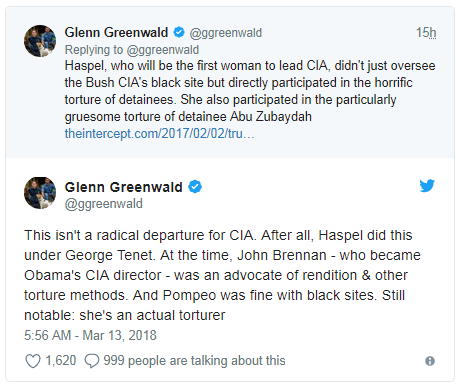Open bold Glenn Greenwald name in main tweet
The height and width of the screenshot is (387, 459).
[124, 187]
